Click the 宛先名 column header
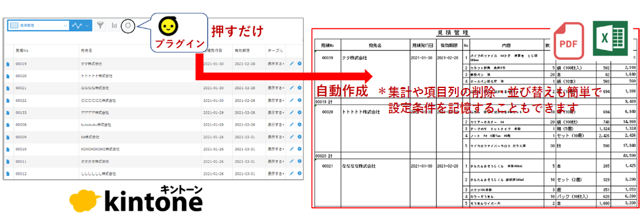Image resolution: width=644 pixels, height=223 pixels. (86, 51)
